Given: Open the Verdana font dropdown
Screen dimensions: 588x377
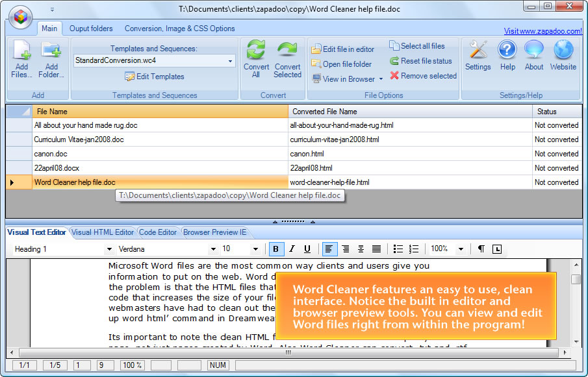Looking at the screenshot, I should [212, 249].
